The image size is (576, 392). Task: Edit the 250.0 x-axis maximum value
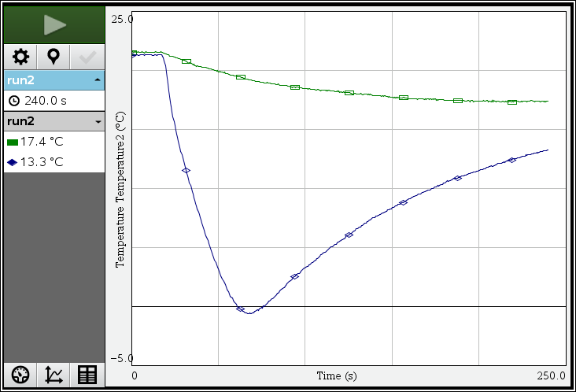(550, 375)
